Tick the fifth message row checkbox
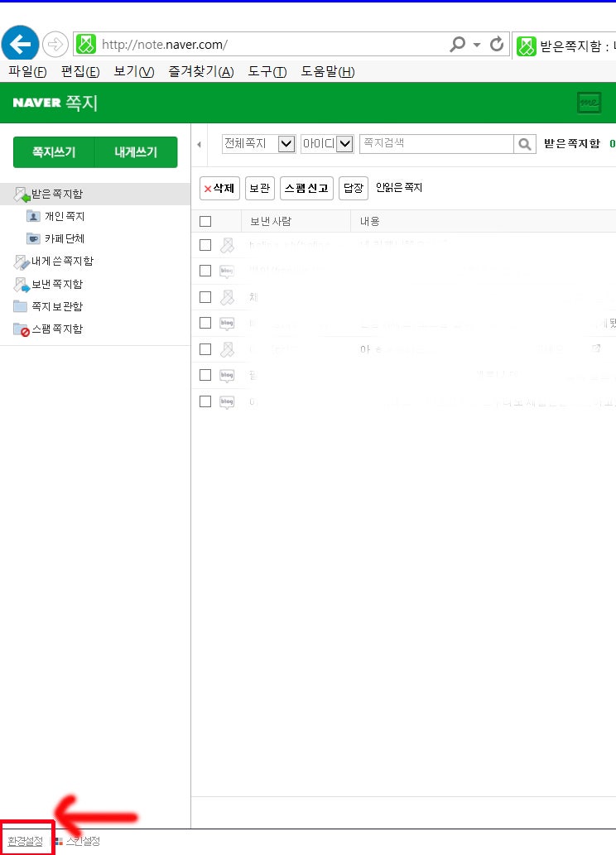The height and width of the screenshot is (855, 616). 205,349
